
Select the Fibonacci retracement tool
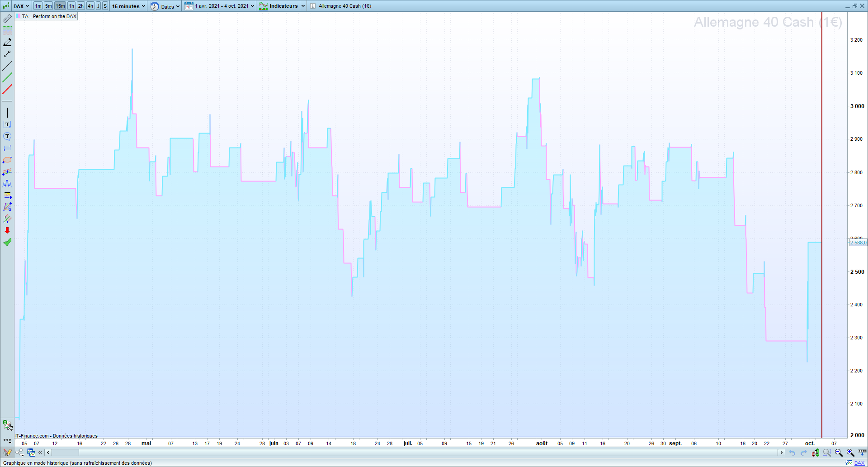coord(7,195)
